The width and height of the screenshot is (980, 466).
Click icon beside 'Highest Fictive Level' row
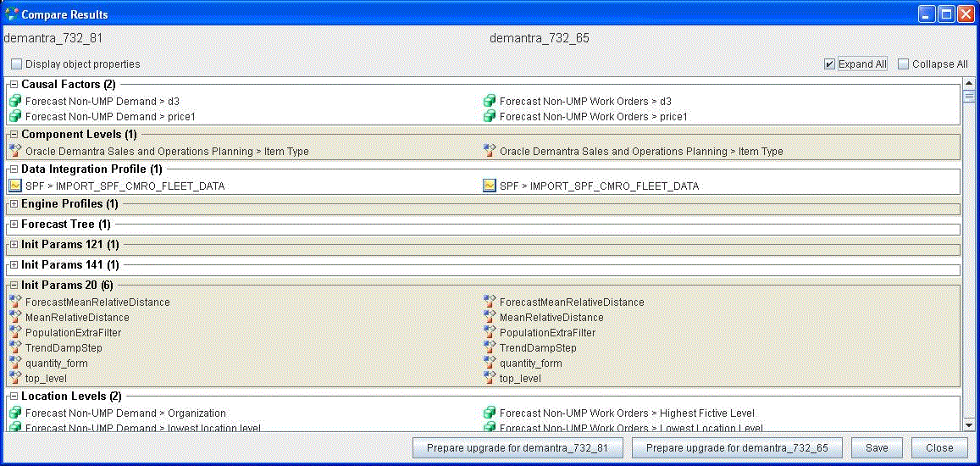490,413
